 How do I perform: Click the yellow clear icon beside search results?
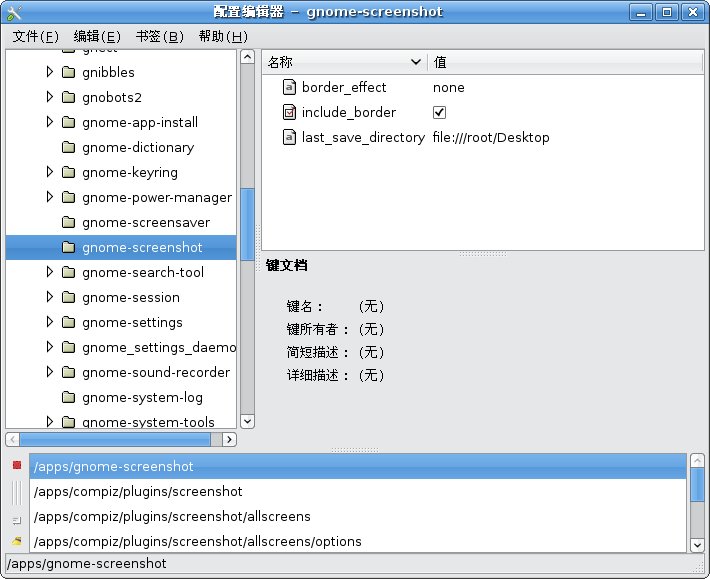(17, 541)
